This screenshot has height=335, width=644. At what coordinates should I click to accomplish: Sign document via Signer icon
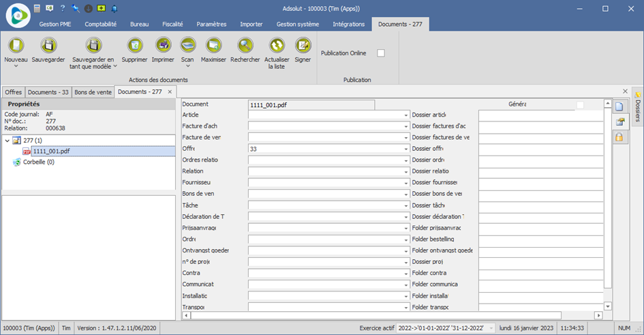point(303,45)
